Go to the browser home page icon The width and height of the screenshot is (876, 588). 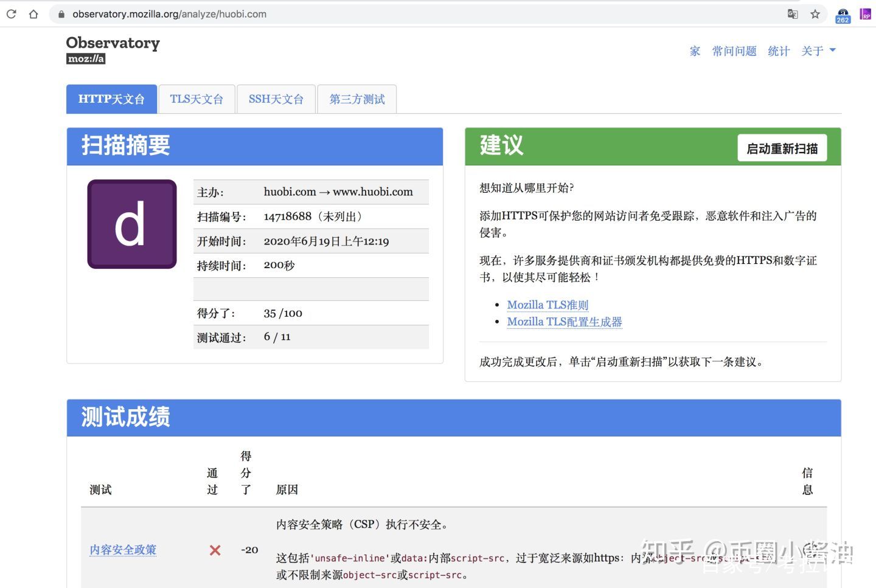pyautogui.click(x=33, y=13)
